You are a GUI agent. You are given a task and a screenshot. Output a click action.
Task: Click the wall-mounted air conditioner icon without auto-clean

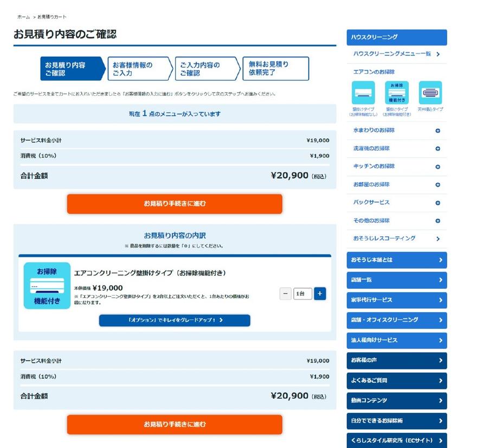pos(363,93)
